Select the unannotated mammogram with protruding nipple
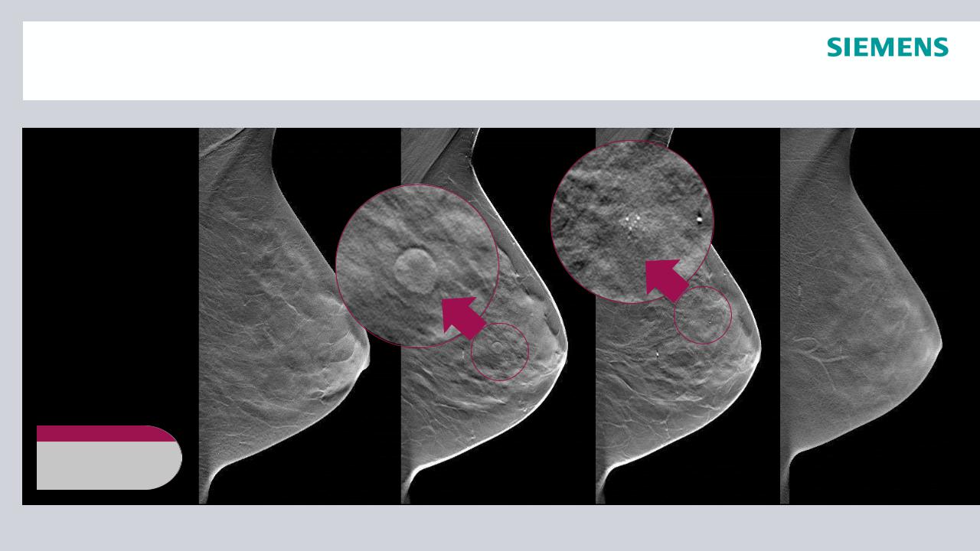The image size is (980, 551). 284,316
